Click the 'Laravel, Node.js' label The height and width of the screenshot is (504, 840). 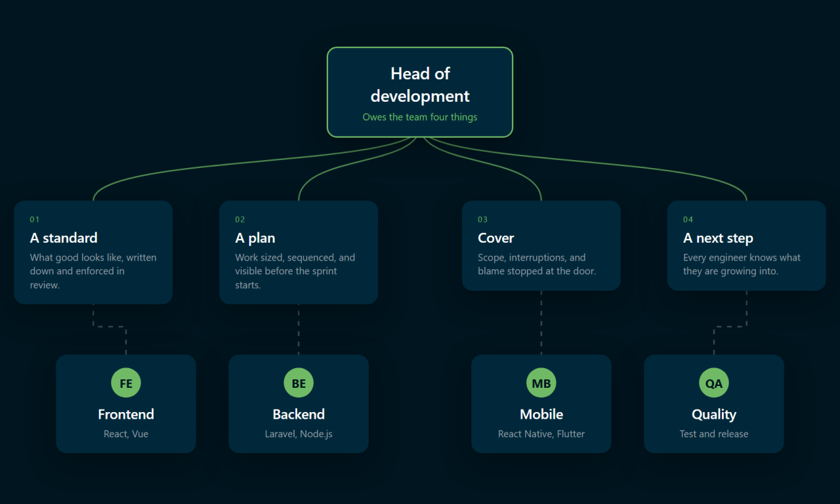299,434
